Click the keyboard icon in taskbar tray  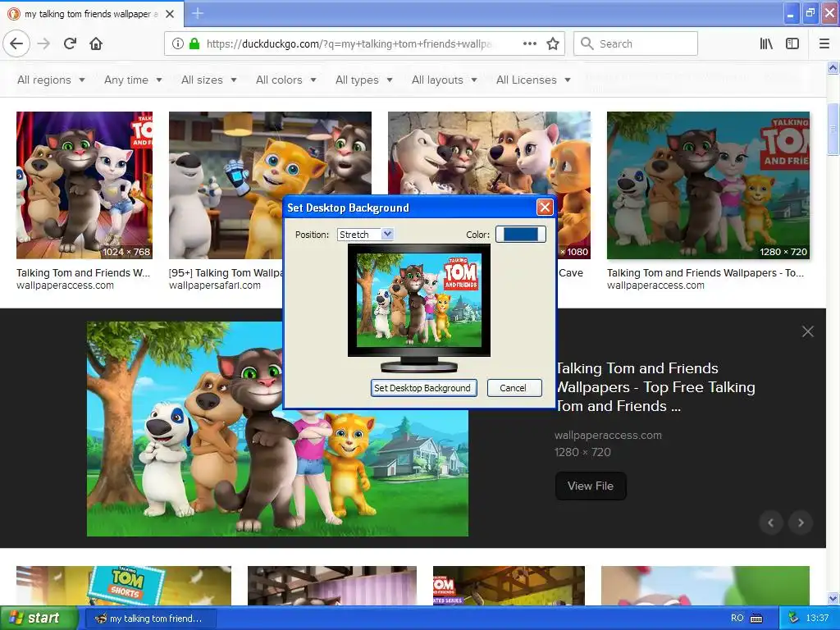pos(756,619)
